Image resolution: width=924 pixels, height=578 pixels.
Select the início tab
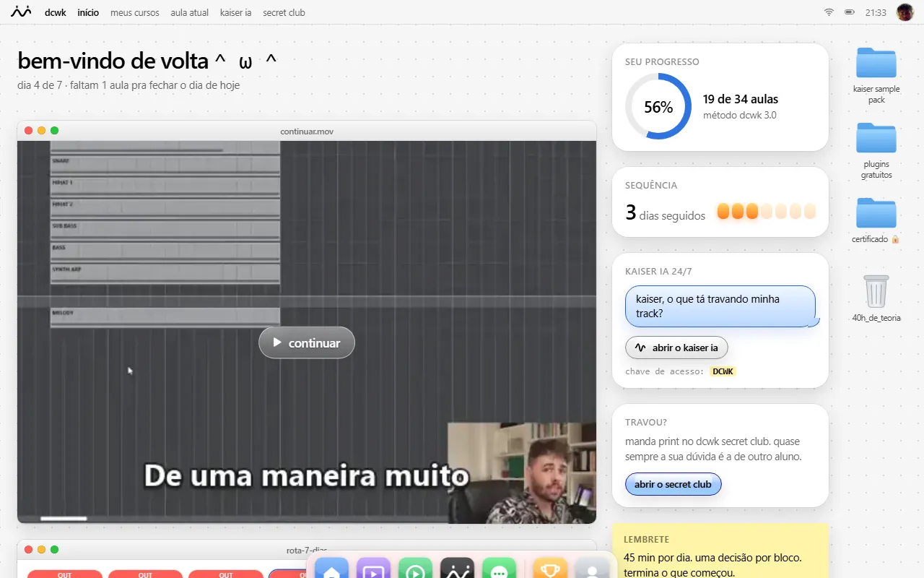[x=88, y=12]
